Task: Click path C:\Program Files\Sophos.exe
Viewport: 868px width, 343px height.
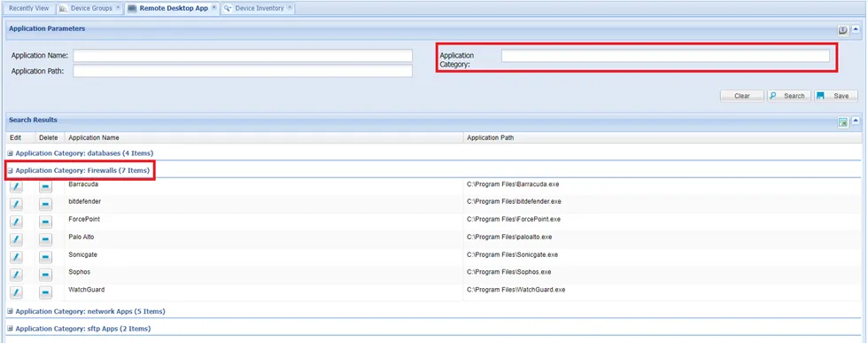Action: (509, 272)
